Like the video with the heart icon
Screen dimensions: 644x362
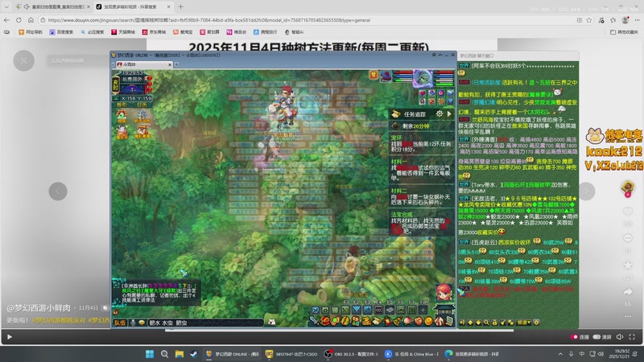628,212
